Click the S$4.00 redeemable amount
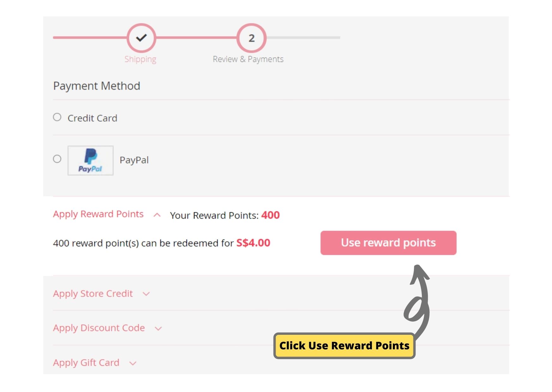 coord(253,243)
